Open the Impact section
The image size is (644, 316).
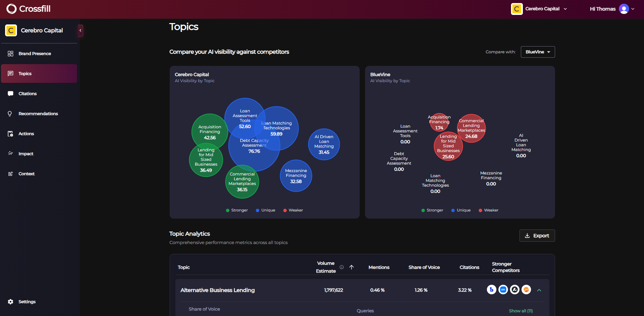point(39,154)
